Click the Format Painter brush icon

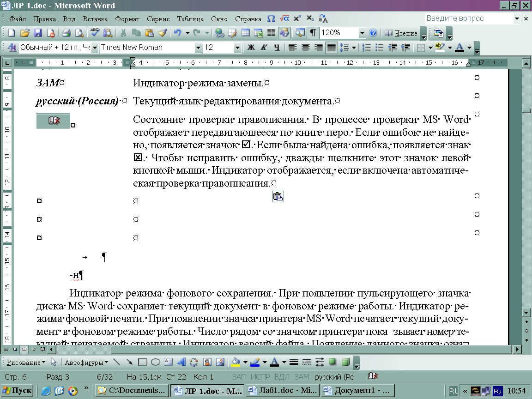(163, 33)
